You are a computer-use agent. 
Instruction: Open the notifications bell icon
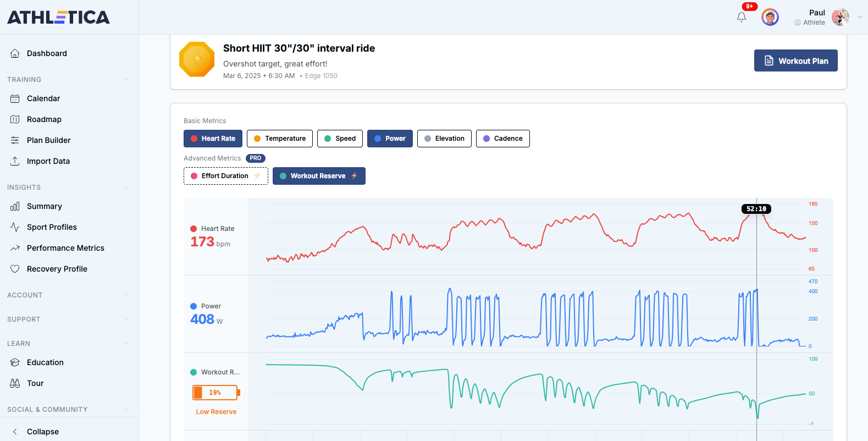[x=742, y=17]
